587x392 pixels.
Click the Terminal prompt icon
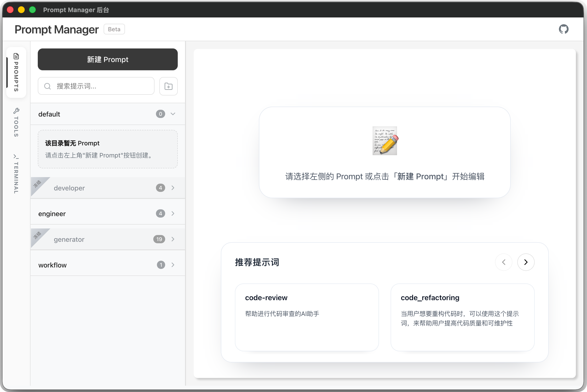pos(16,157)
